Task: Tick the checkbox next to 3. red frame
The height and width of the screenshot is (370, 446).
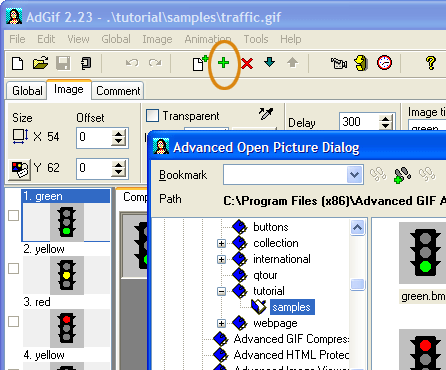Action: 13,322
